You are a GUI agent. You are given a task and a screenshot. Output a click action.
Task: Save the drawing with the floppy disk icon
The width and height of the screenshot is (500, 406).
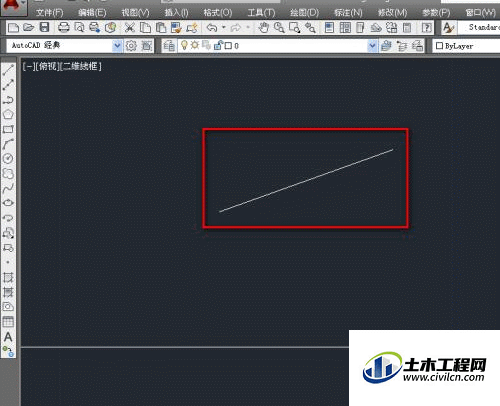(44, 27)
